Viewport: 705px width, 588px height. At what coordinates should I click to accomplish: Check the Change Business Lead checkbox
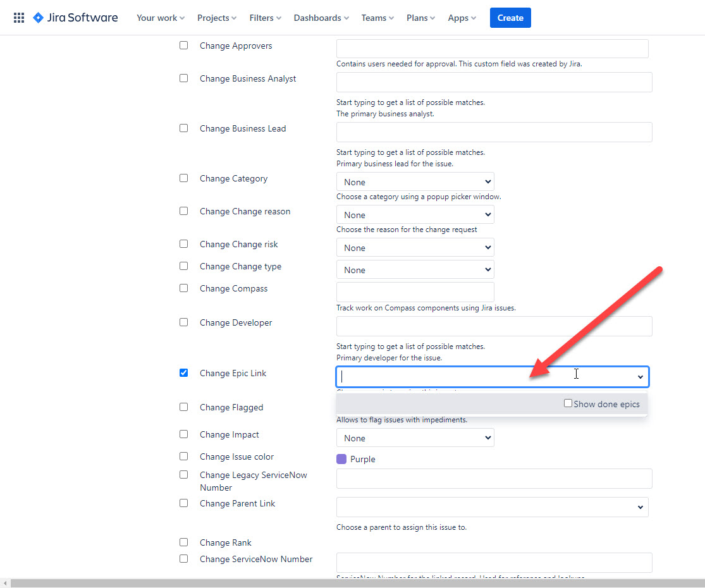tap(183, 128)
